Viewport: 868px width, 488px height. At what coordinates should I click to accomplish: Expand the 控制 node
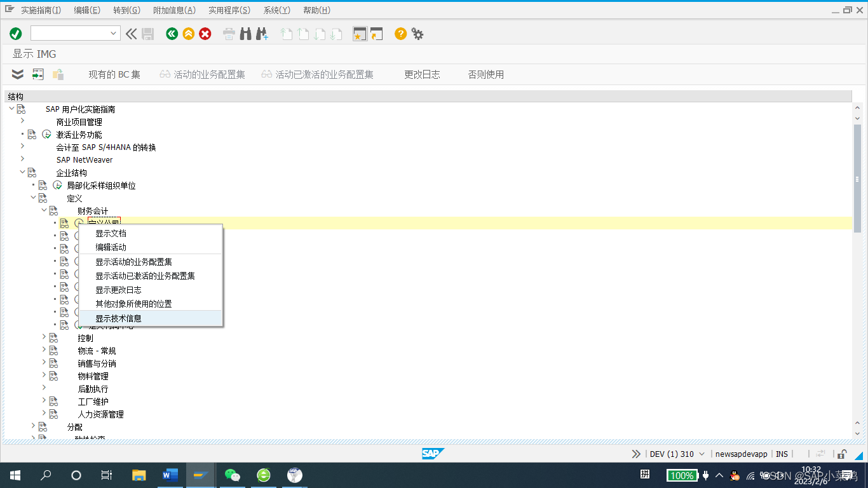tap(44, 337)
